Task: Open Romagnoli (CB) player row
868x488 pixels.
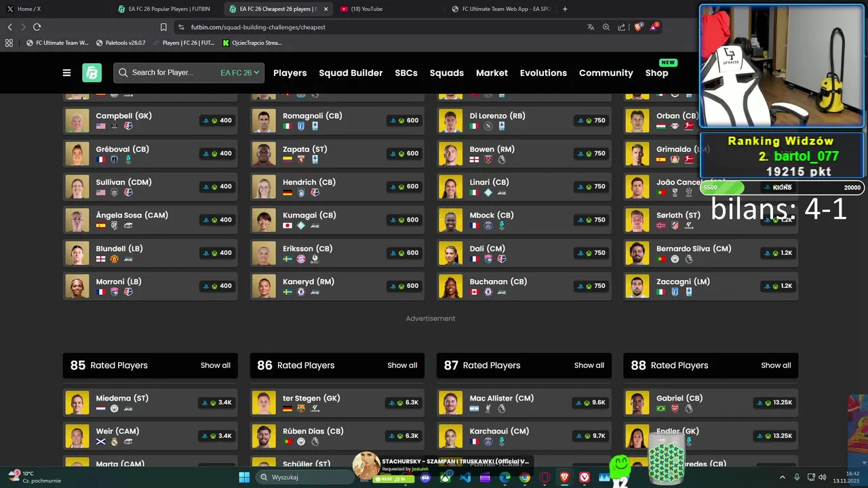Action: 337,121
